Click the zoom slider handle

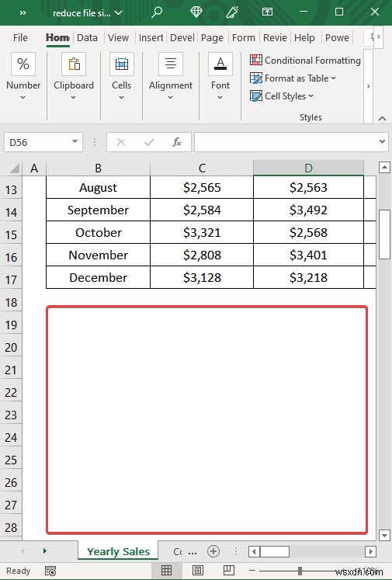click(300, 571)
